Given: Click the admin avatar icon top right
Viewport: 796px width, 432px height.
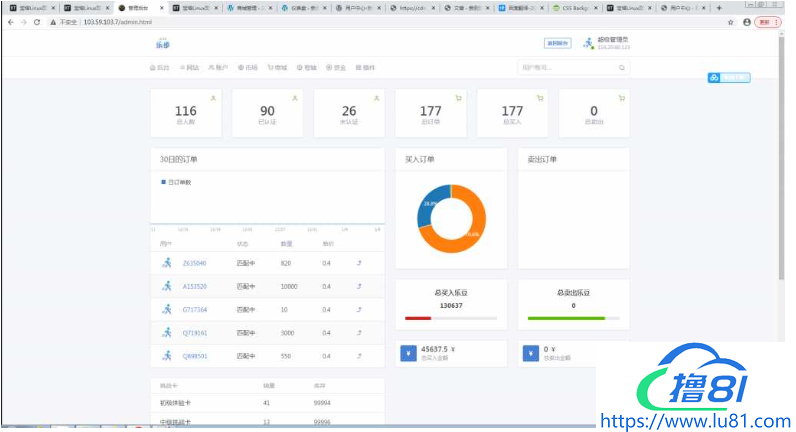Looking at the screenshot, I should coord(586,44).
